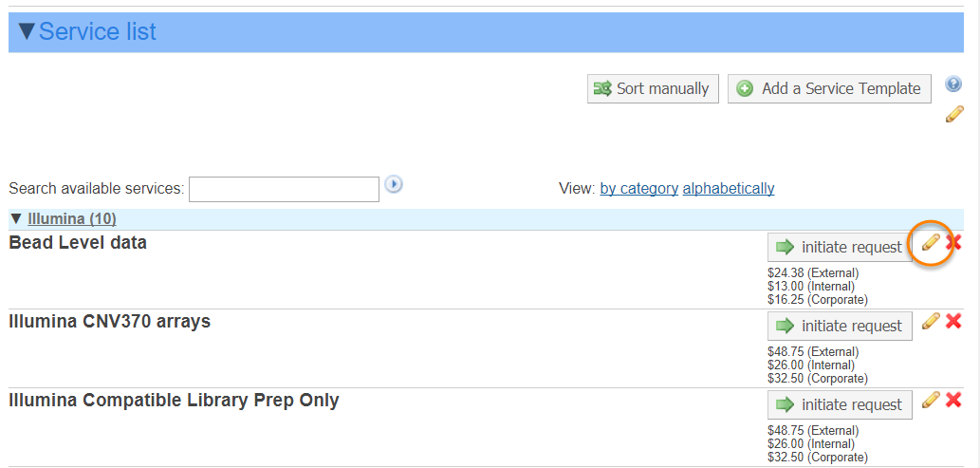View services by category
The image size is (980, 468).
click(x=638, y=188)
